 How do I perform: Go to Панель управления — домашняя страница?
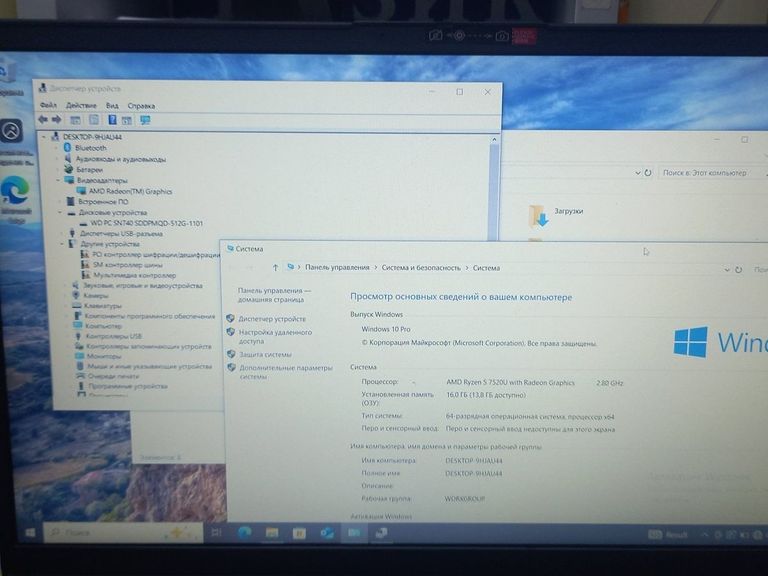274,295
